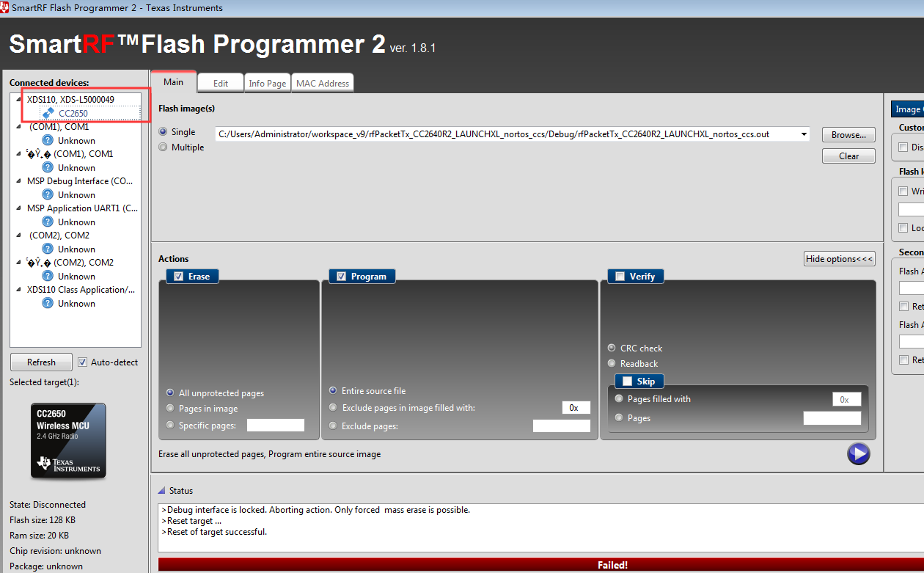
Task: Click the Clear button
Action: pyautogui.click(x=848, y=156)
